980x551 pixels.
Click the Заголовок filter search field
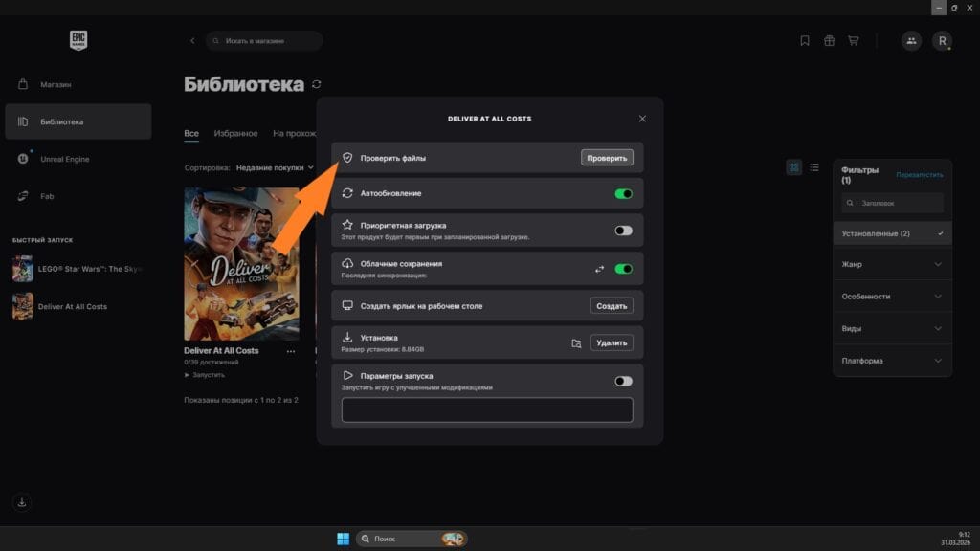(893, 203)
